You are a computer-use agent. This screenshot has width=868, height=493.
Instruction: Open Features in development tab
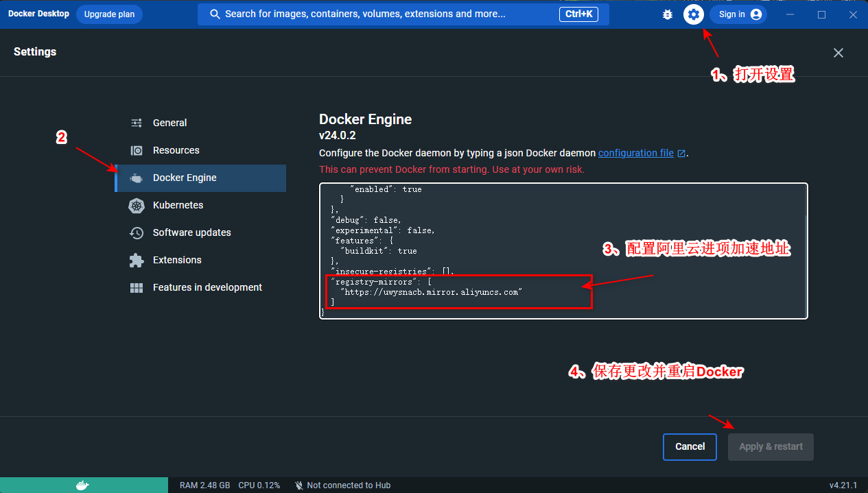pyautogui.click(x=200, y=287)
